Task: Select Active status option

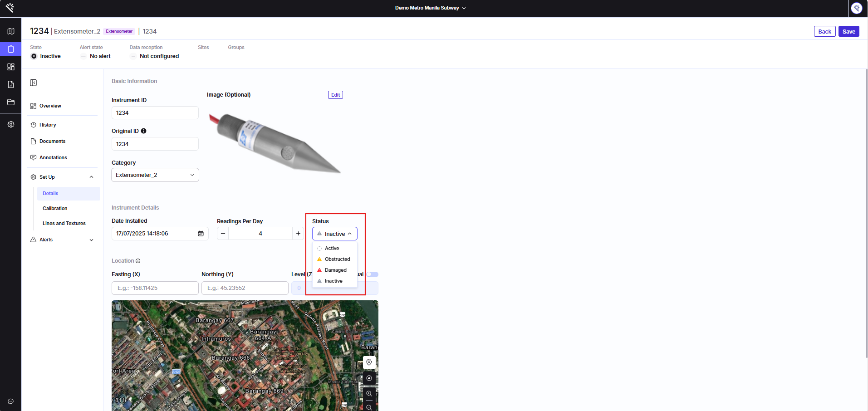Action: (332, 249)
